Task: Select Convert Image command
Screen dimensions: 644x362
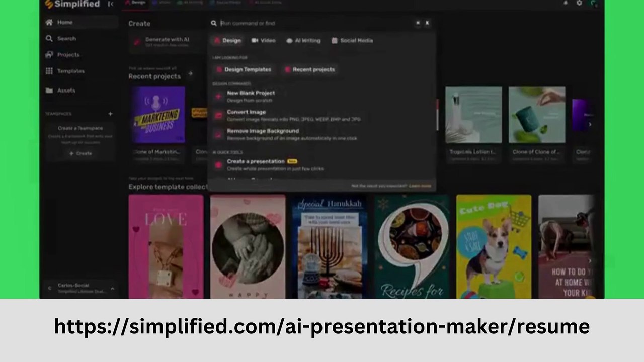Action: 322,115
